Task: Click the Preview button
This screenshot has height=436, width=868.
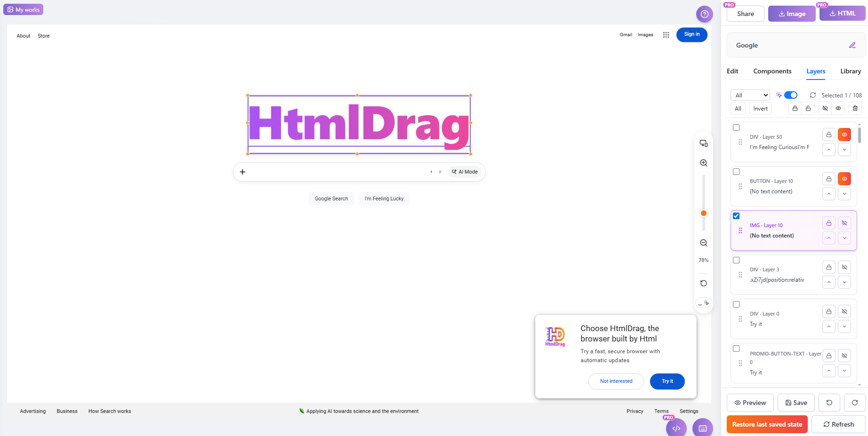Action: 750,403
